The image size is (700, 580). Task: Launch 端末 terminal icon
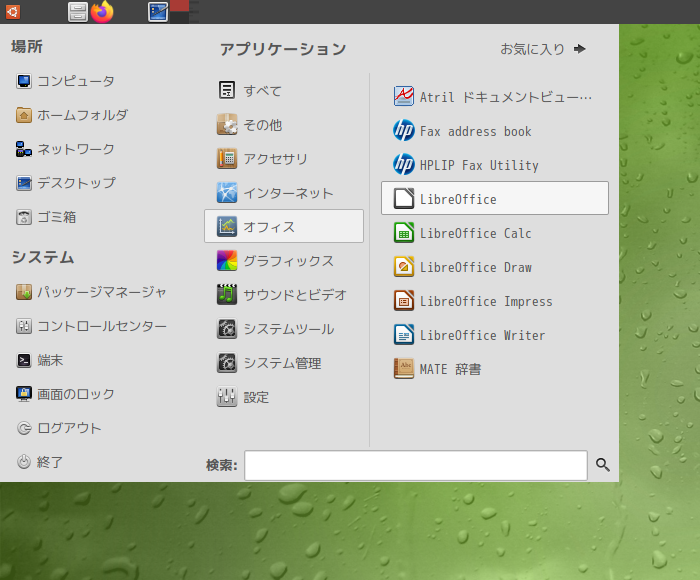click(x=24, y=360)
